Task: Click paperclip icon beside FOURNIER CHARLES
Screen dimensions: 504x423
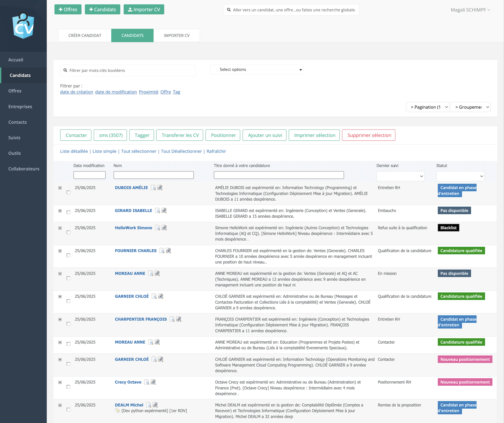Action: click(168, 251)
